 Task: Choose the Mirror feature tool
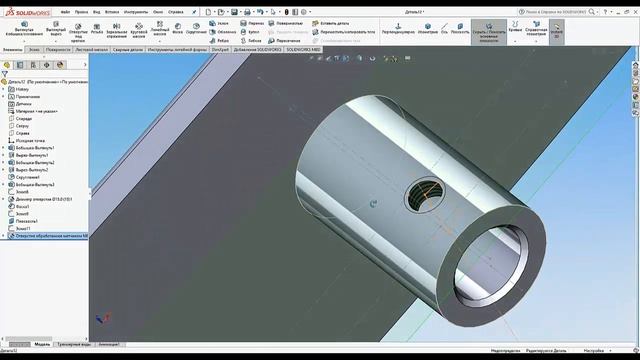[x=117, y=31]
